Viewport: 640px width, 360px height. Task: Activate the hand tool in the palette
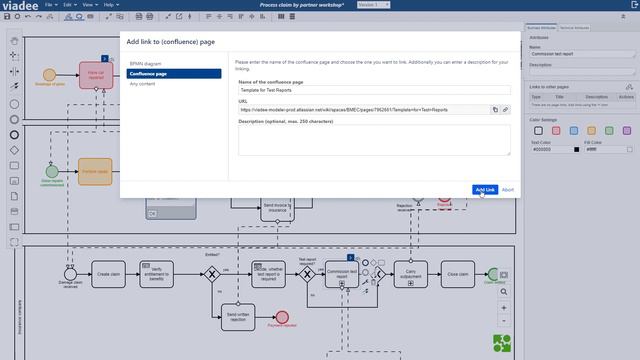click(x=14, y=41)
